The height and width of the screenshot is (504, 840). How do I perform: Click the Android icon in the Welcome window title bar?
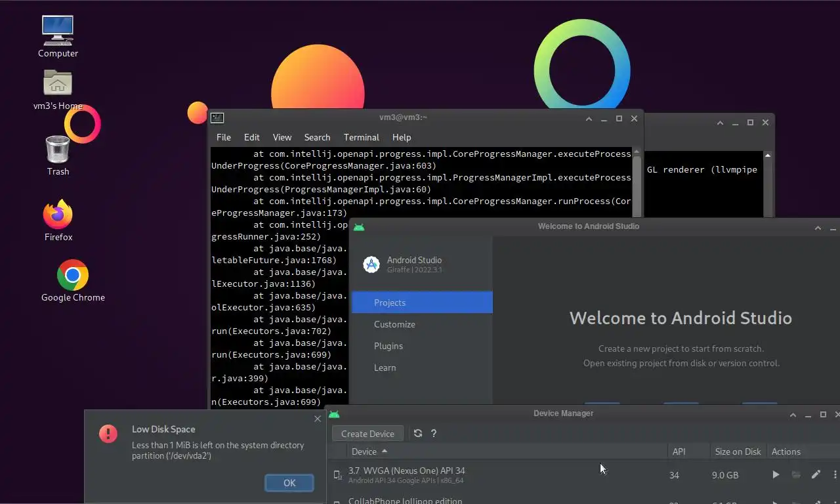point(358,227)
